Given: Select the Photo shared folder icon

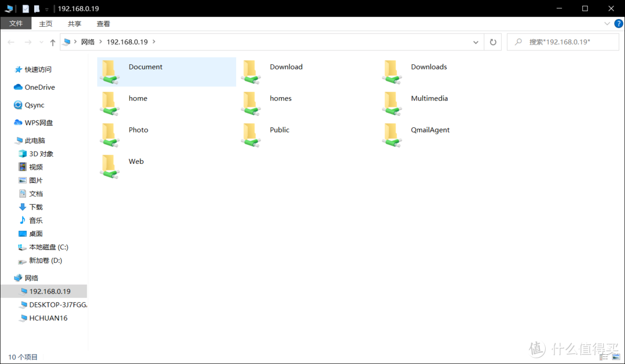Looking at the screenshot, I should click(109, 134).
